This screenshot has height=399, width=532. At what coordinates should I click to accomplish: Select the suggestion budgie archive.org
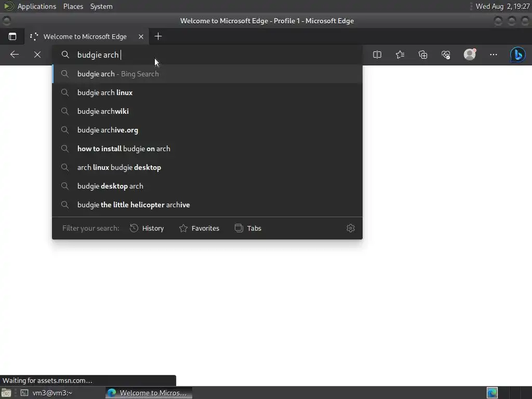(x=207, y=130)
